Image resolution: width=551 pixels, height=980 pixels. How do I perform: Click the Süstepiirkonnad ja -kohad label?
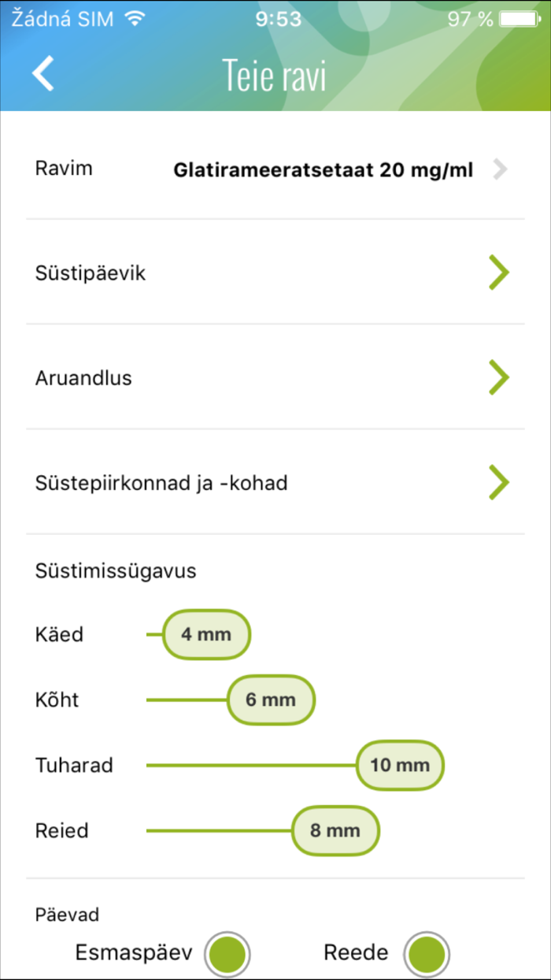[161, 483]
